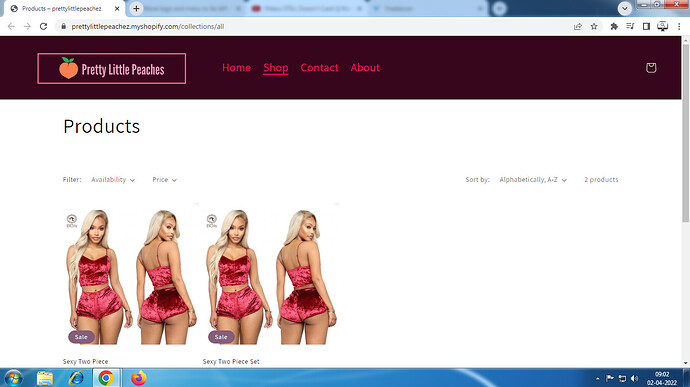Open the new tab plus button
Screen dimensions: 690x387
(136, 8)
